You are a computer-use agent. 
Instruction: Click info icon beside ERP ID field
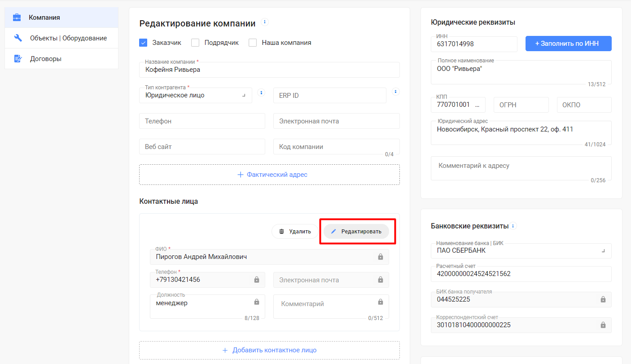395,92
